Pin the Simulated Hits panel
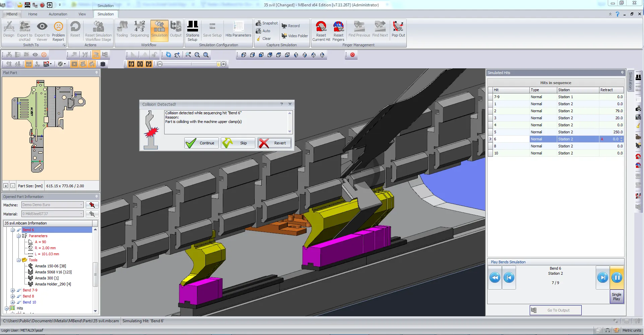This screenshot has height=335, width=644. (623, 72)
